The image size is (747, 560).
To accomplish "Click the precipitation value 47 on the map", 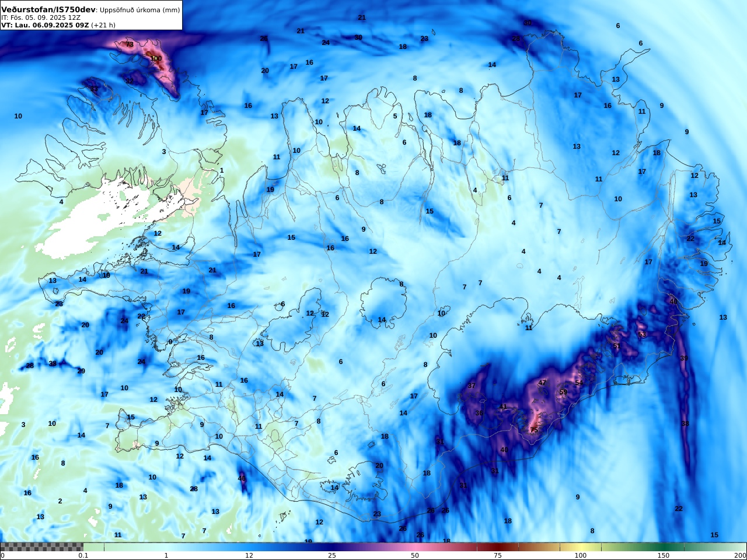I will (542, 383).
